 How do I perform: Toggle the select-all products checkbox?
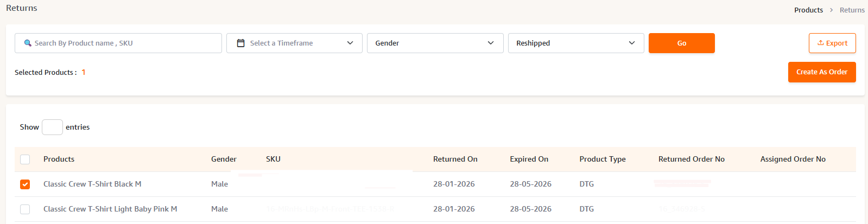click(x=25, y=159)
